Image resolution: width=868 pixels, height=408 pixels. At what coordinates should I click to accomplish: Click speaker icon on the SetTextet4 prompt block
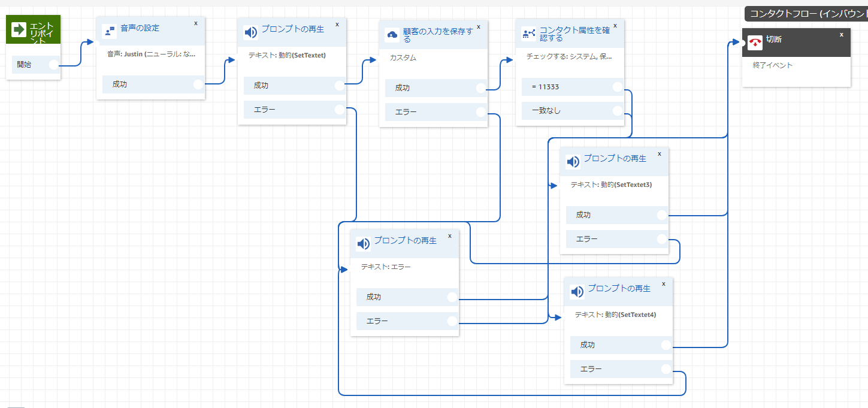tap(577, 292)
